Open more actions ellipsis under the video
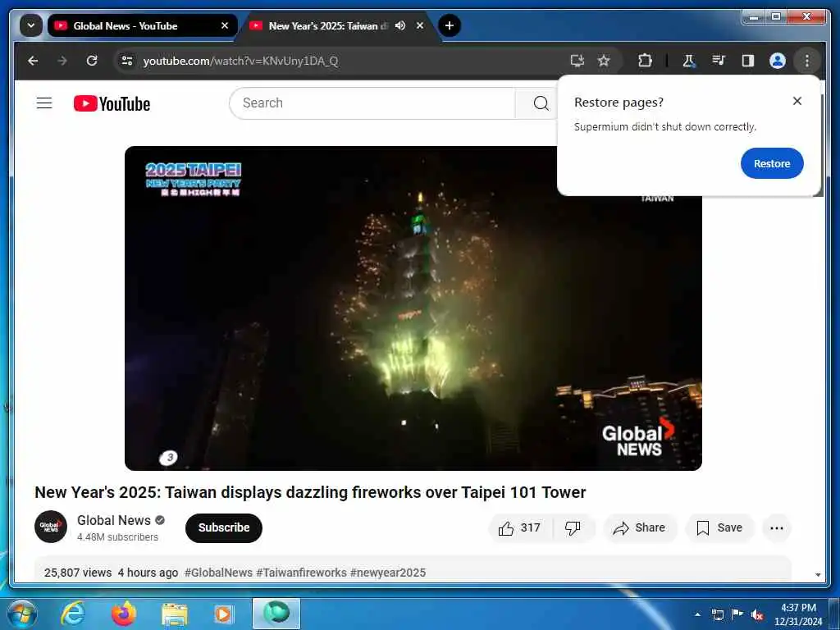Viewport: 840px width, 630px height. 777,528
